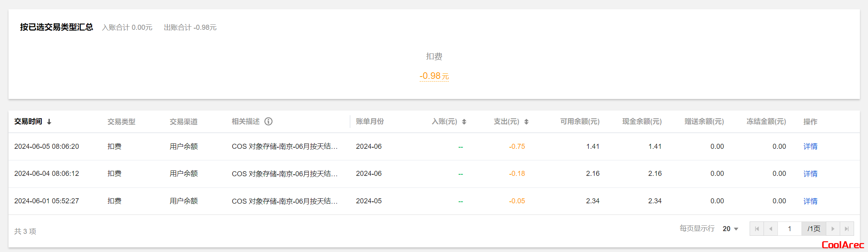Go to the previous page
Viewport: 868px width, 252px height.
771,229
